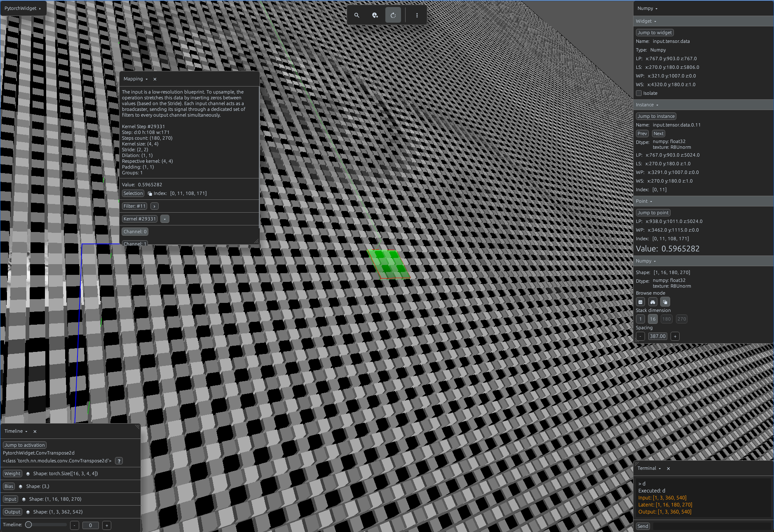Image resolution: width=774 pixels, height=532 pixels.
Task: Click the Selection button in Mapping panel
Action: coord(133,194)
